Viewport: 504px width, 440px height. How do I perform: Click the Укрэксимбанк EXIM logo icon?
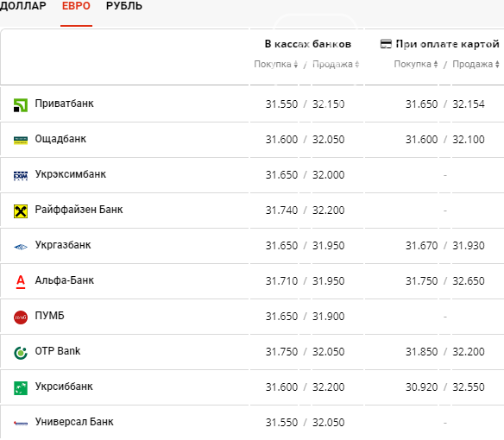(21, 176)
